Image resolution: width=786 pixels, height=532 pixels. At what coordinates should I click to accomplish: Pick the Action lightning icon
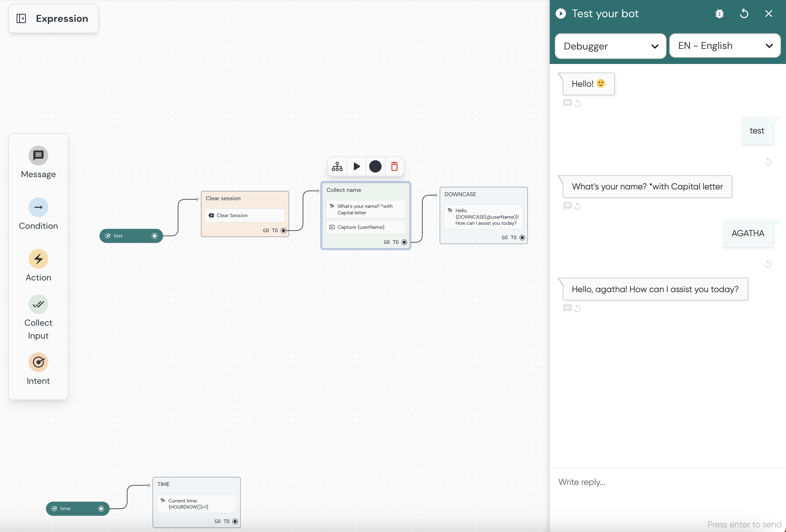coord(38,259)
